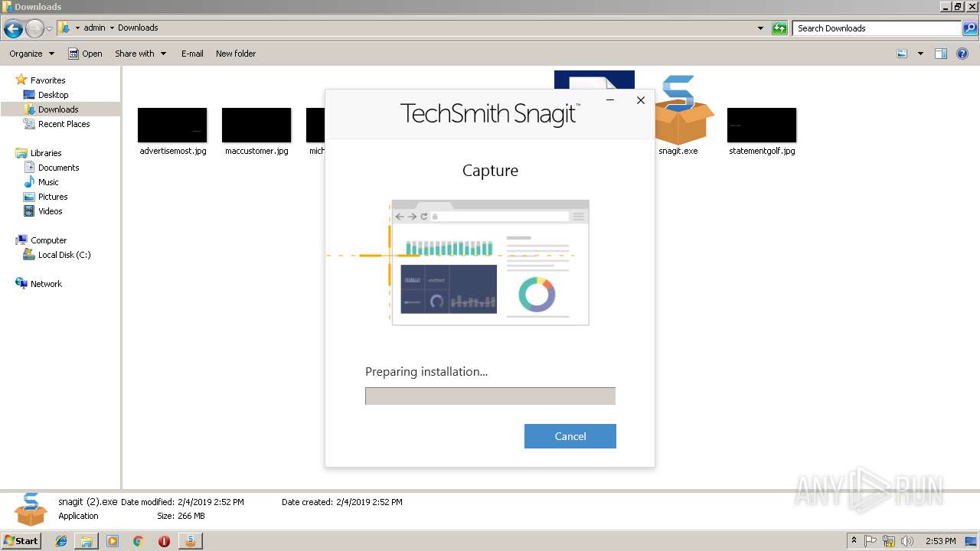Click the Downloads breadcrumb segment
Screen dimensions: 980x551
coord(138,28)
